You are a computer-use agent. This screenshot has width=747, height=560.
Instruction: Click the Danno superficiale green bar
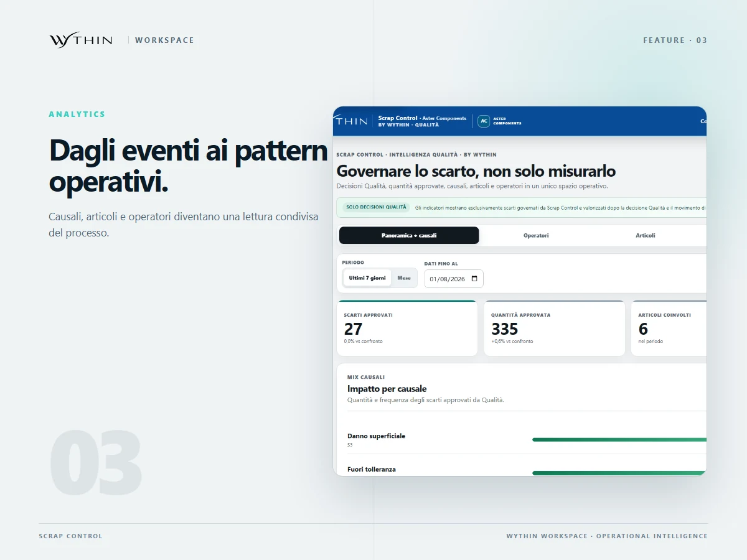pyautogui.click(x=619, y=439)
